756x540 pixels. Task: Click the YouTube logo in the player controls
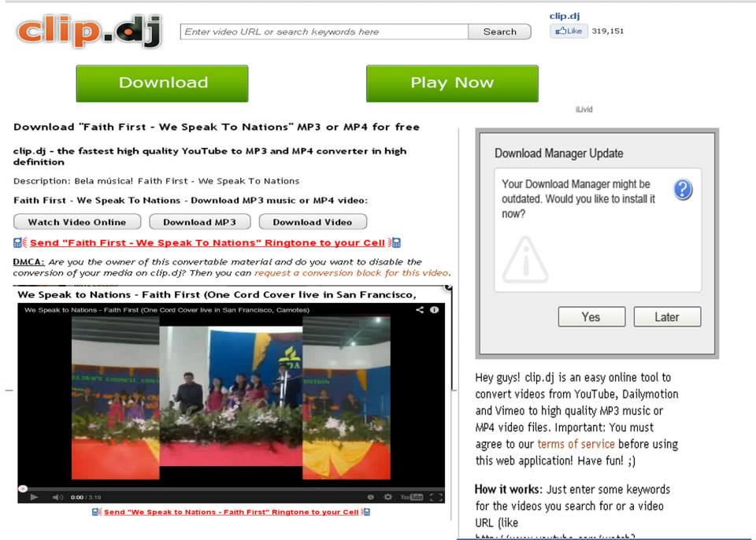tap(412, 497)
